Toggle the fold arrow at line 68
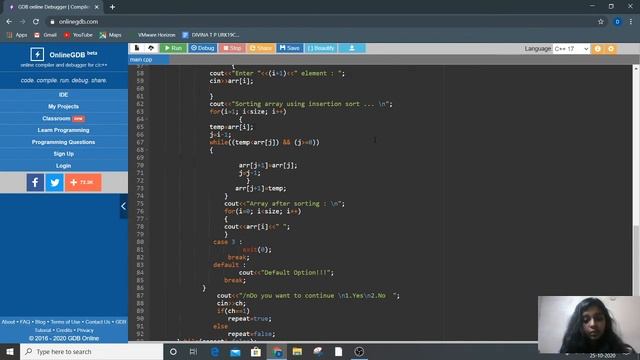 click(x=147, y=150)
